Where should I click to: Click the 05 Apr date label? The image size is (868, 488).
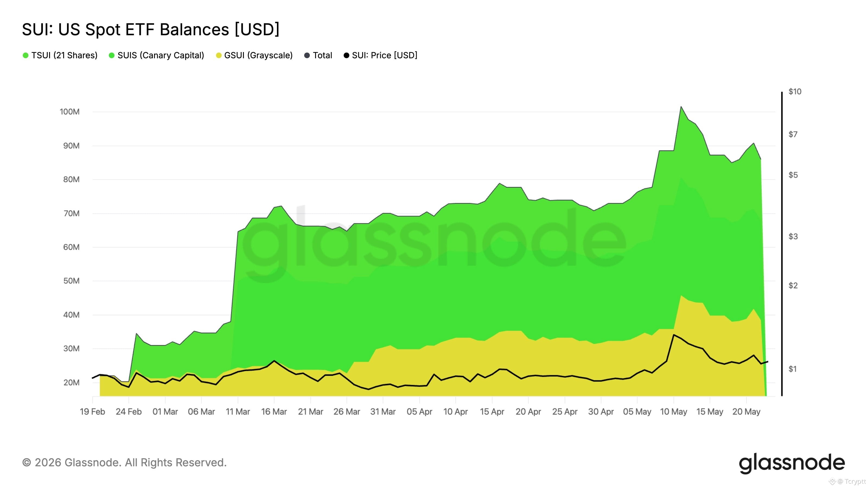pyautogui.click(x=420, y=412)
